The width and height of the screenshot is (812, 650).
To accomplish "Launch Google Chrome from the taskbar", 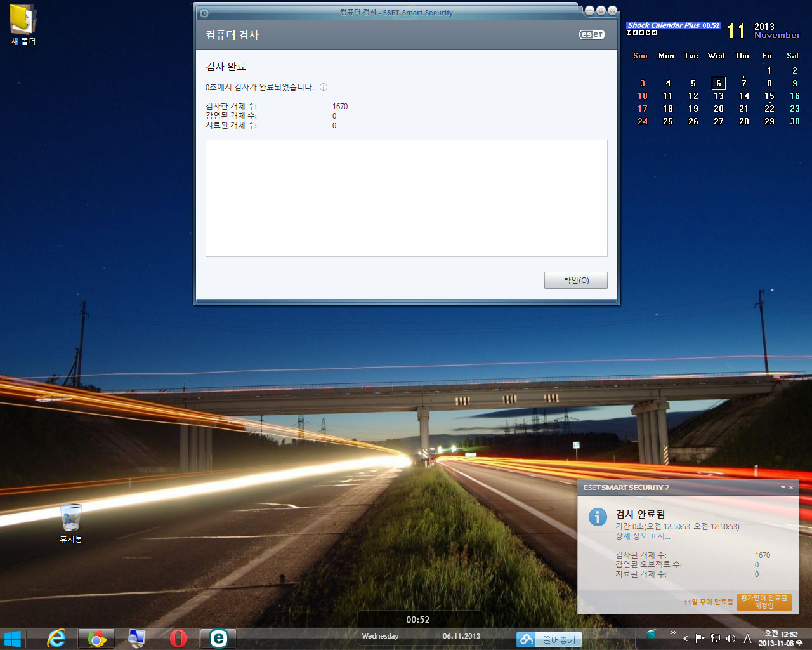I will [96, 639].
